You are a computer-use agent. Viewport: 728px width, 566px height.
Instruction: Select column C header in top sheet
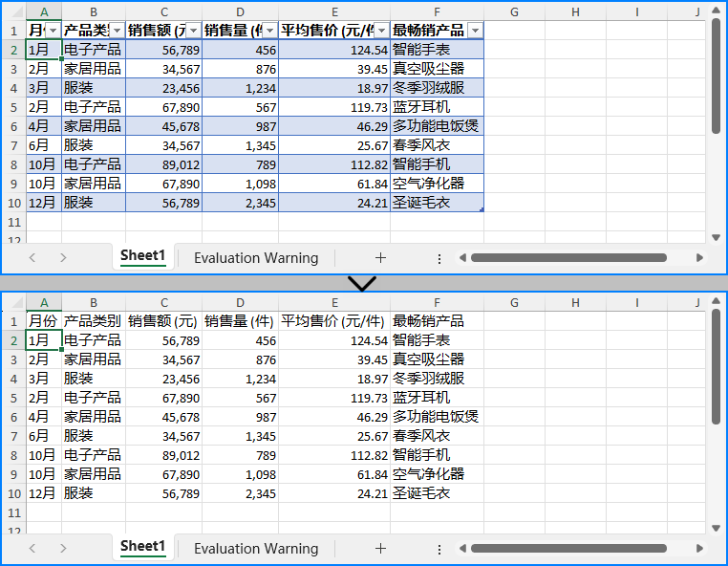(164, 12)
